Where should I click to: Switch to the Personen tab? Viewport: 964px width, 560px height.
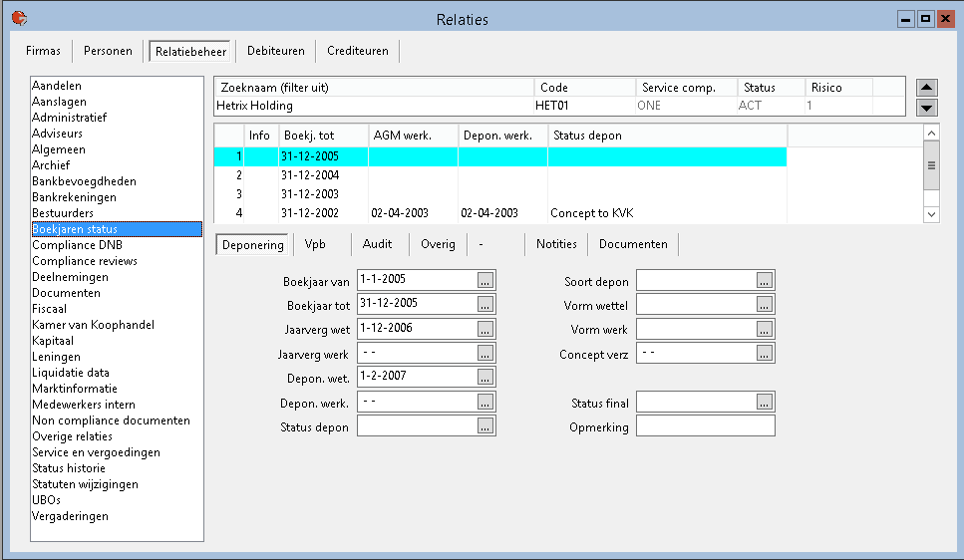click(x=108, y=51)
